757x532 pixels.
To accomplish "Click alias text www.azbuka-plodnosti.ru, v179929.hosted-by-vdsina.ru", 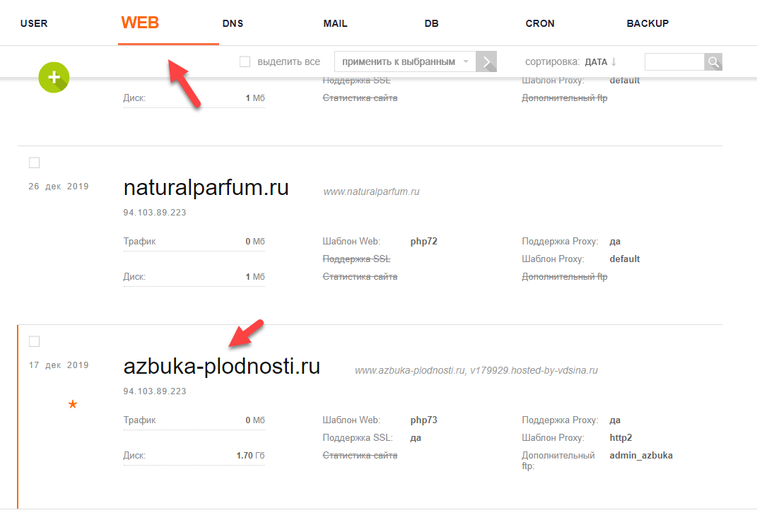I will pyautogui.click(x=476, y=370).
